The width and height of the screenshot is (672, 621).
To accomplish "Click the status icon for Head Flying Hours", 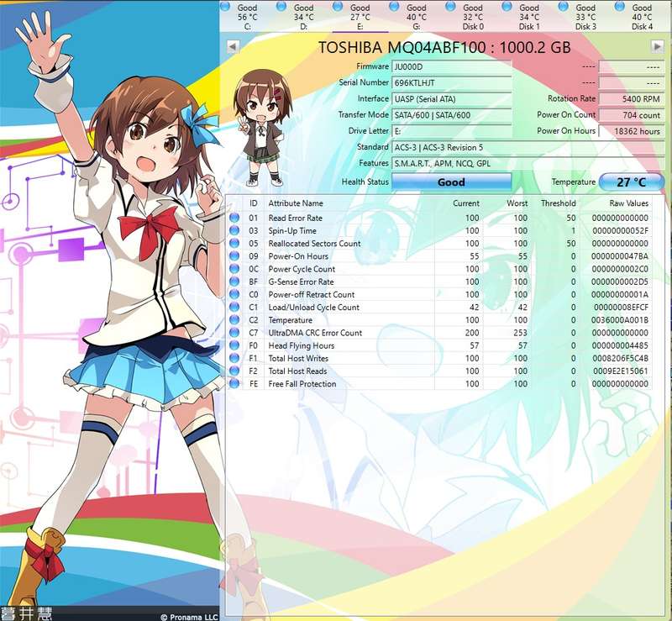I will coord(234,345).
